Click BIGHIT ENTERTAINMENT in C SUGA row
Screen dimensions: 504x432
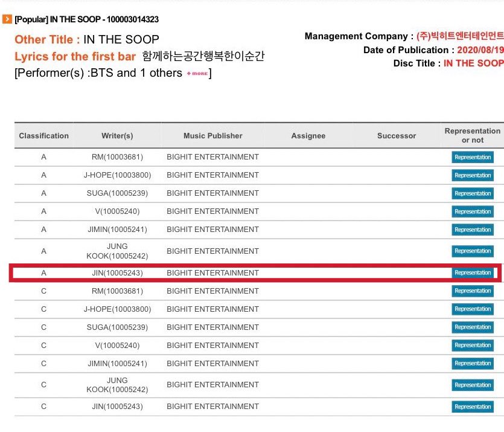[x=213, y=327]
